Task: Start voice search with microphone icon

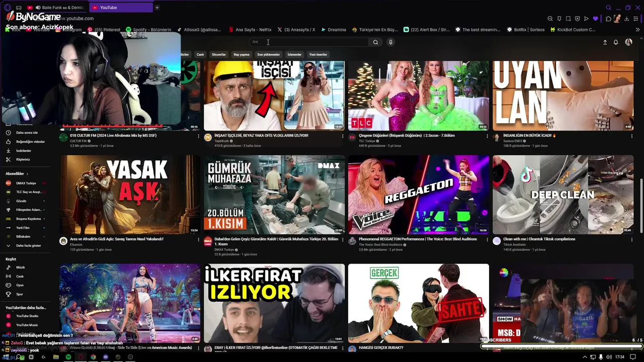Action: click(x=390, y=42)
